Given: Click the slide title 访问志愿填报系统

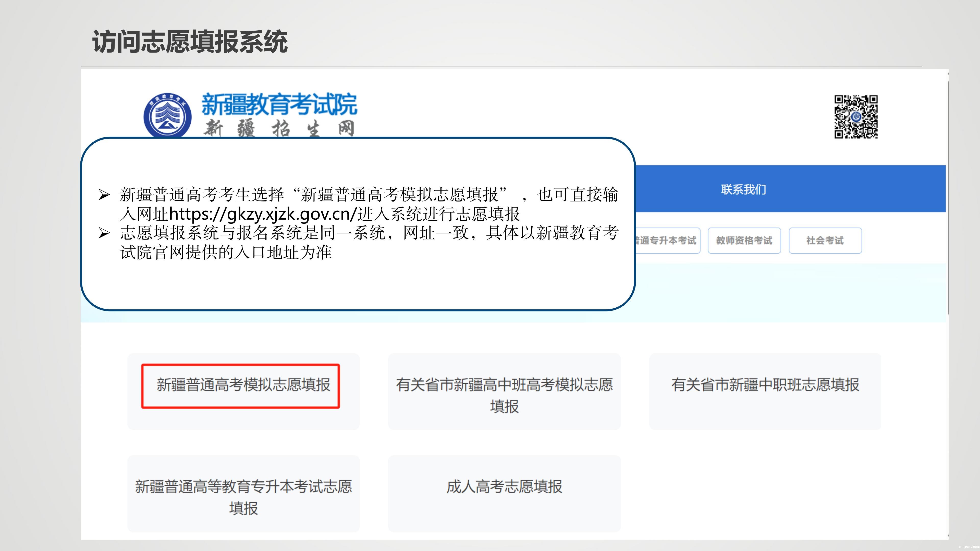Looking at the screenshot, I should point(189,42).
